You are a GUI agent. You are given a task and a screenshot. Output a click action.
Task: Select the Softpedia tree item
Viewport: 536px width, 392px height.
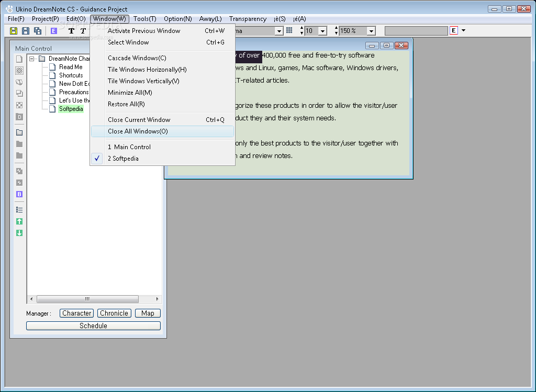click(x=71, y=109)
